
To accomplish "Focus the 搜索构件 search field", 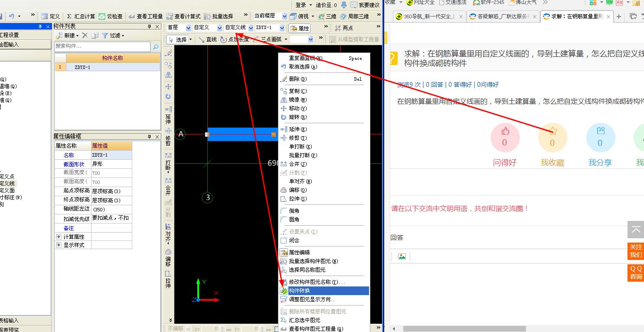I will 102,46.
